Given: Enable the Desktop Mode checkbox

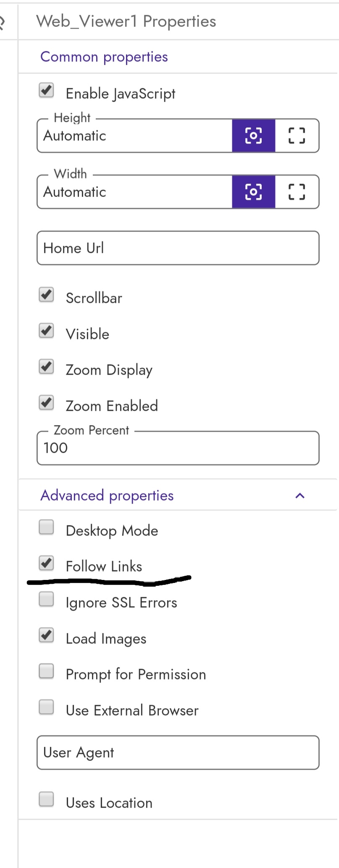Looking at the screenshot, I should click(x=46, y=527).
